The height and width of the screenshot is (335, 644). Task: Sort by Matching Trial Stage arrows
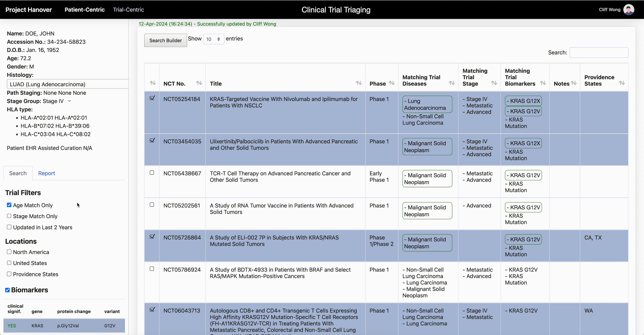point(494,83)
